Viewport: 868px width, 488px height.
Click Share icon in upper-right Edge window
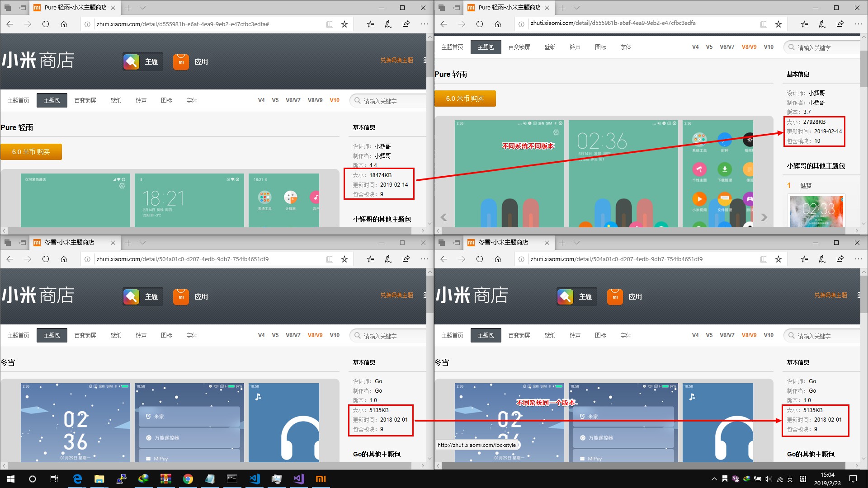(x=840, y=24)
